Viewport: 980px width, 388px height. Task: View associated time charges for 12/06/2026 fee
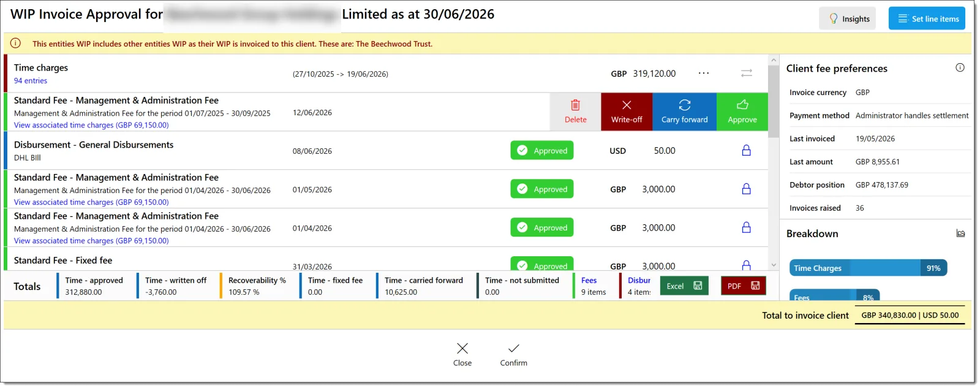tap(91, 125)
